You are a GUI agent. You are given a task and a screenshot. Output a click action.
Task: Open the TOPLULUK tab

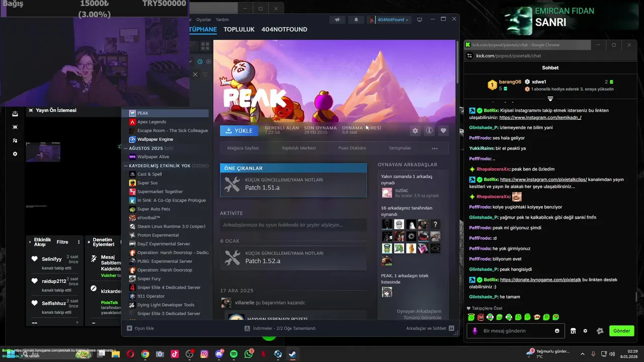pyautogui.click(x=239, y=30)
